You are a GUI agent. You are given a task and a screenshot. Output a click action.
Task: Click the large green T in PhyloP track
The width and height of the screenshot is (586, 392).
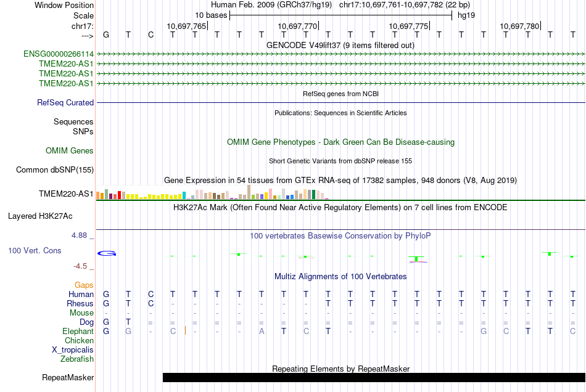click(416, 259)
